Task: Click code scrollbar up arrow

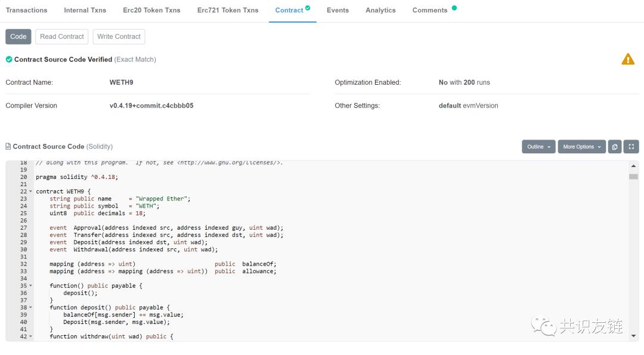Action: tap(633, 166)
